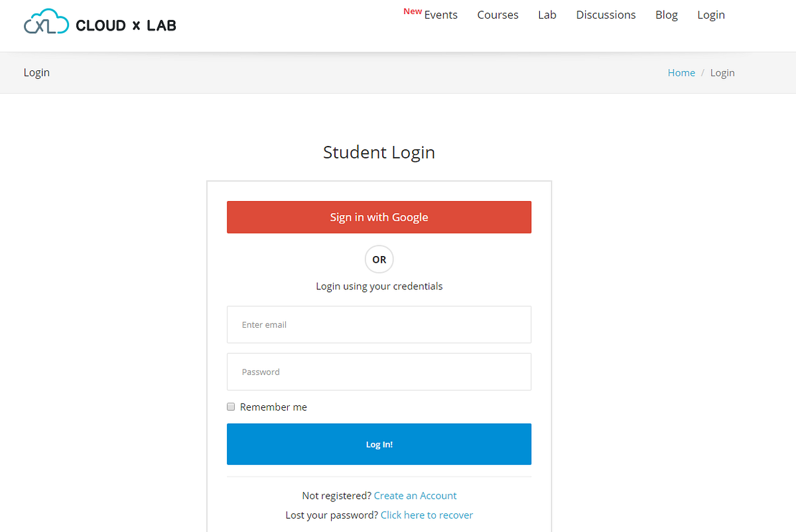Visit the Blog from the top navigation
This screenshot has height=532, width=796.
(x=666, y=15)
